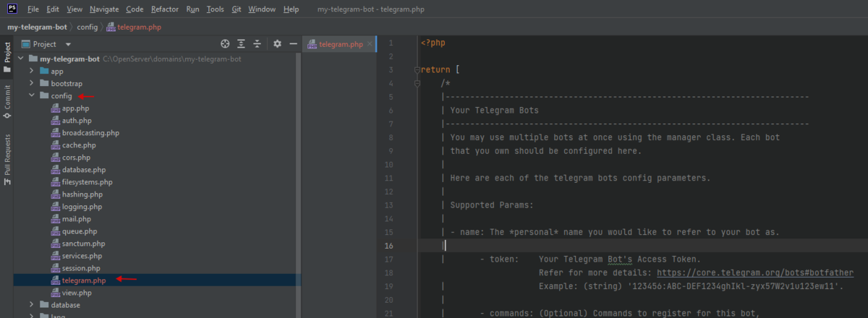Open the Help menu
Viewport: 868px width, 318px height.
pyautogui.click(x=292, y=10)
